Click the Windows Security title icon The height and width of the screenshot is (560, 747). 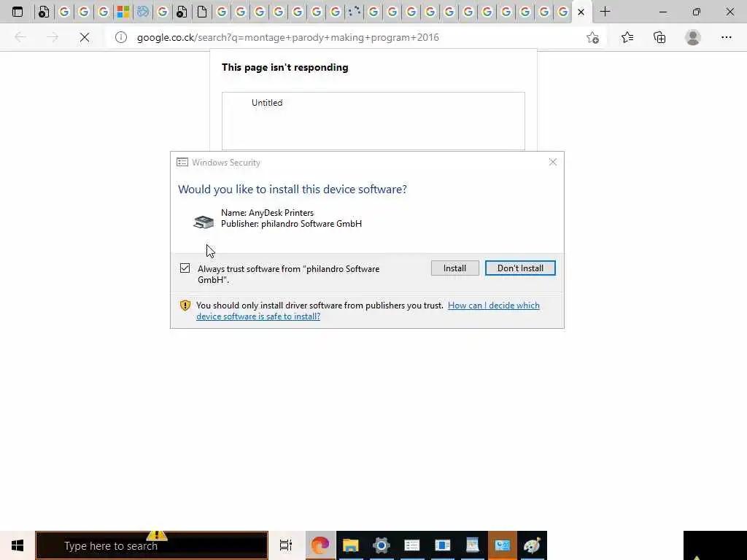pos(182,163)
